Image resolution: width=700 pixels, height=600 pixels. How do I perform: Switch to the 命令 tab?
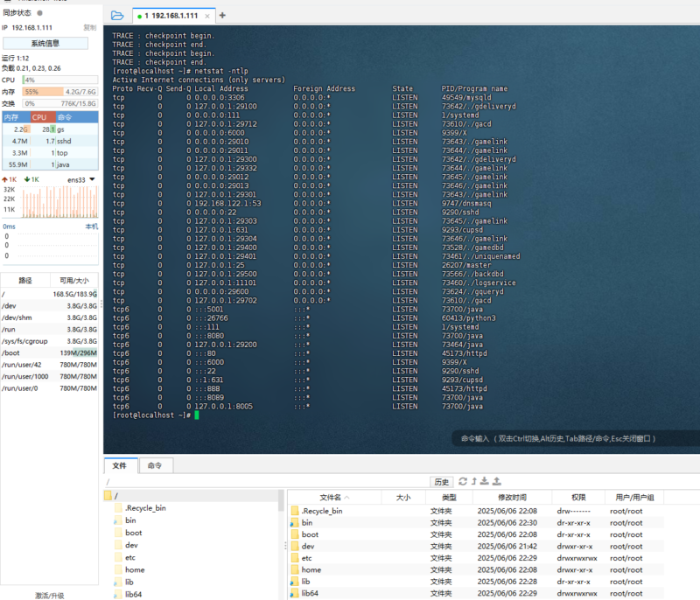click(x=154, y=465)
